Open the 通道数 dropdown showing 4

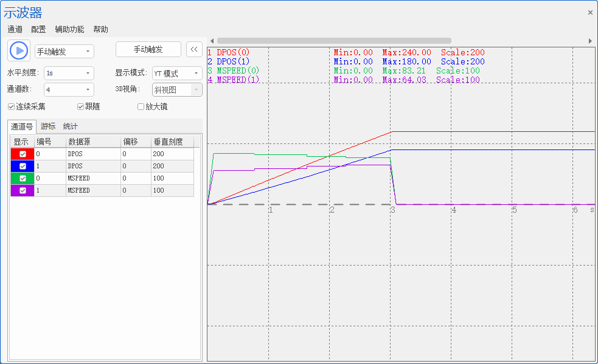[69, 89]
